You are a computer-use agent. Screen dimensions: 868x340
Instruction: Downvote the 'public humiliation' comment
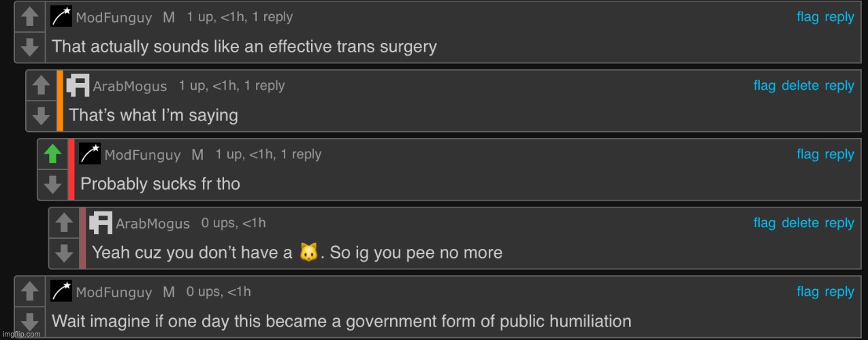29,321
